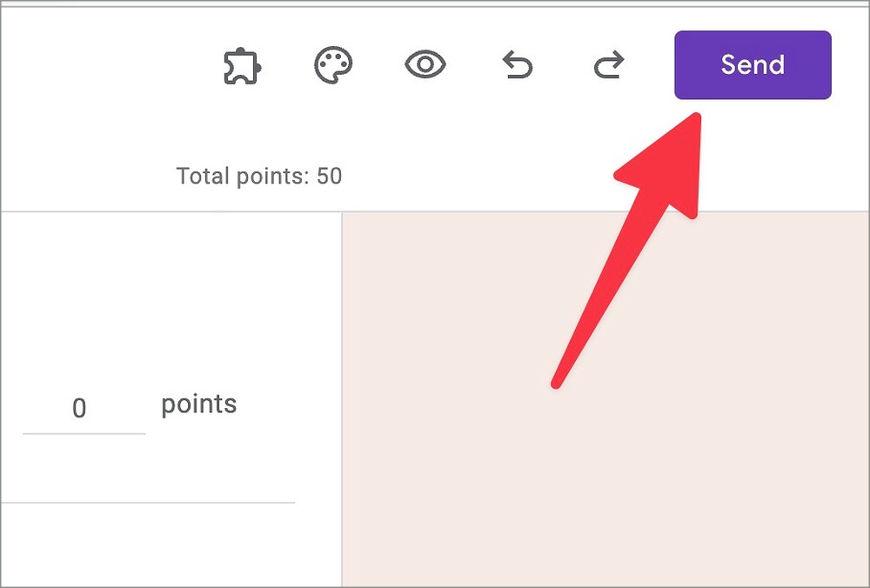This screenshot has width=870, height=588.
Task: Click the border between card and pink background
Action: coord(342,391)
